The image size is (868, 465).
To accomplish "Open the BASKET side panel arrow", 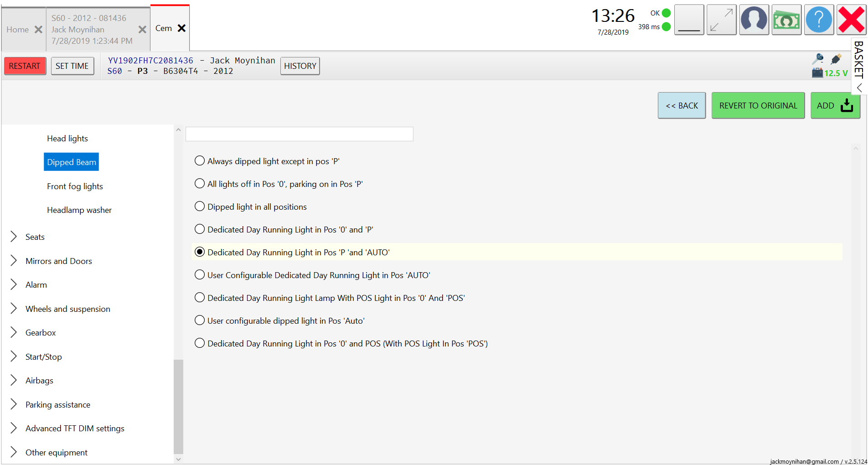I will click(x=859, y=88).
